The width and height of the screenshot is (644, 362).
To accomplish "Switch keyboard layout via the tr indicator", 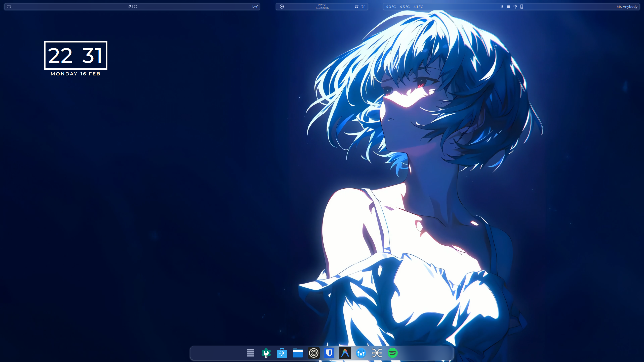I will point(363,7).
